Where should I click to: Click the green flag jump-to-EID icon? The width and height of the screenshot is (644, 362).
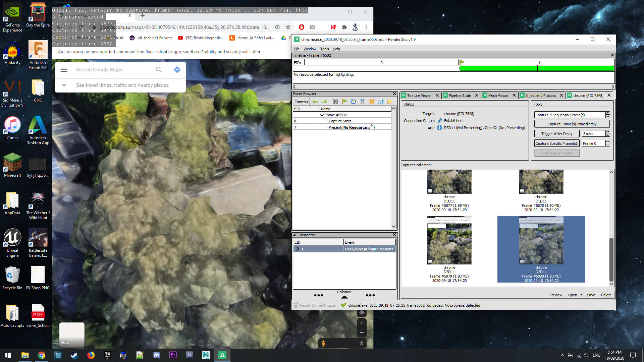pyautogui.click(x=344, y=102)
